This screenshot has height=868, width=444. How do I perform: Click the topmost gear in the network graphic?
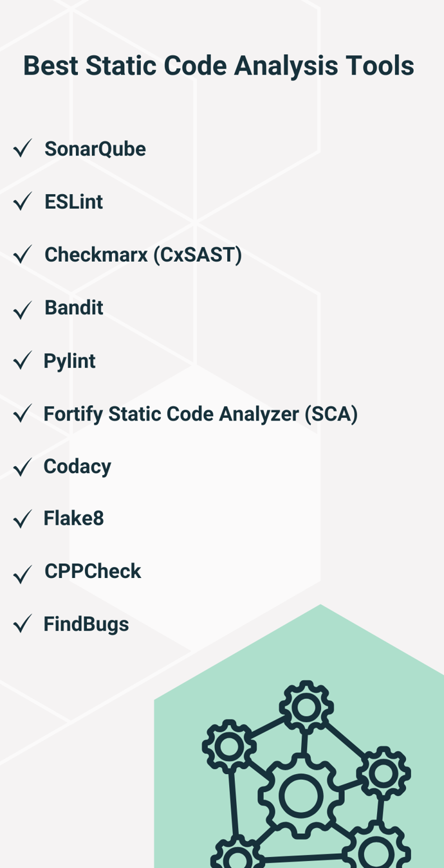(306, 708)
